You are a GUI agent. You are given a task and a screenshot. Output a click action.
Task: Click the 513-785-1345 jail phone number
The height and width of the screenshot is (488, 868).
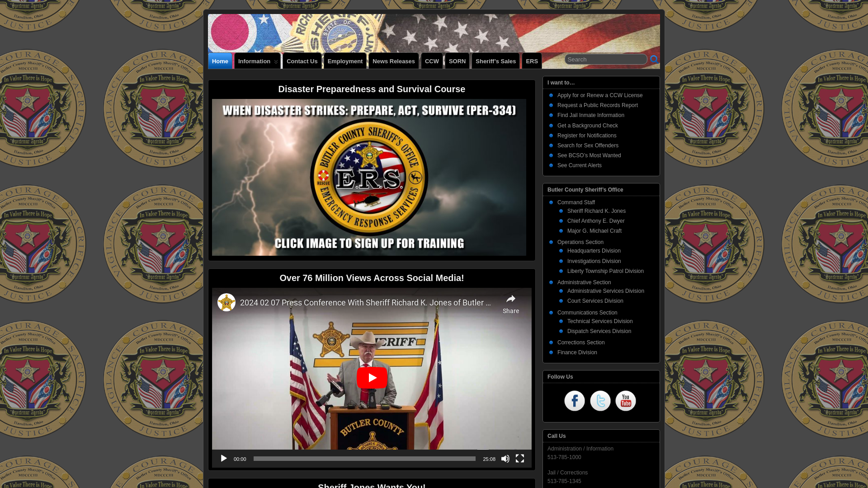pos(564,481)
